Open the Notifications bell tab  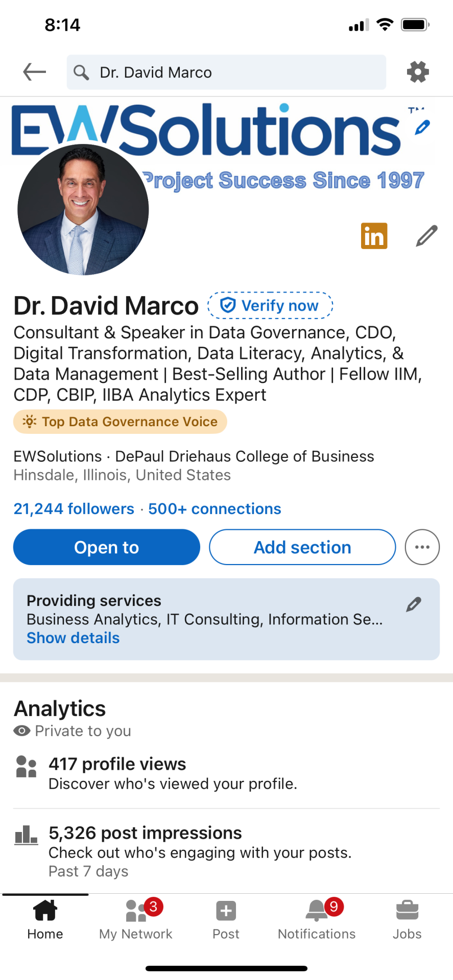[x=317, y=911]
